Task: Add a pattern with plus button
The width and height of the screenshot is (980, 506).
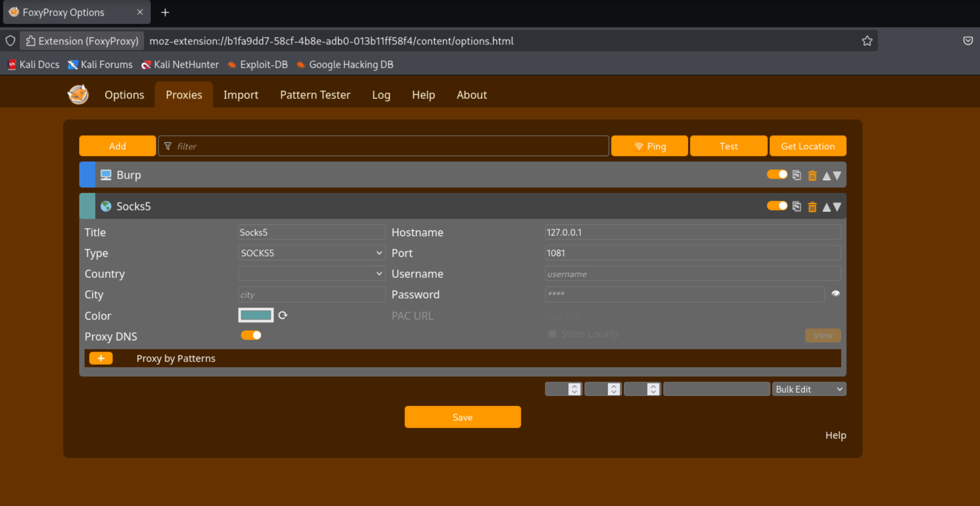Action: coord(101,358)
